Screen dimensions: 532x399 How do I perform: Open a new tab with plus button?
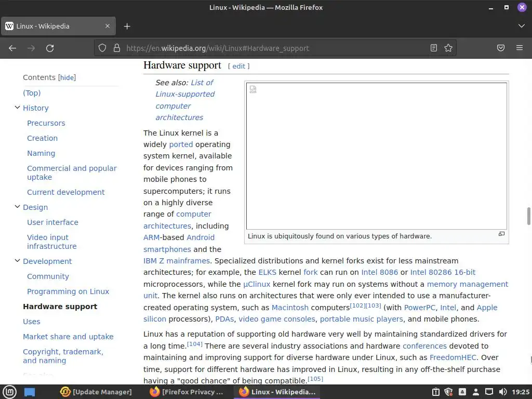tap(127, 26)
